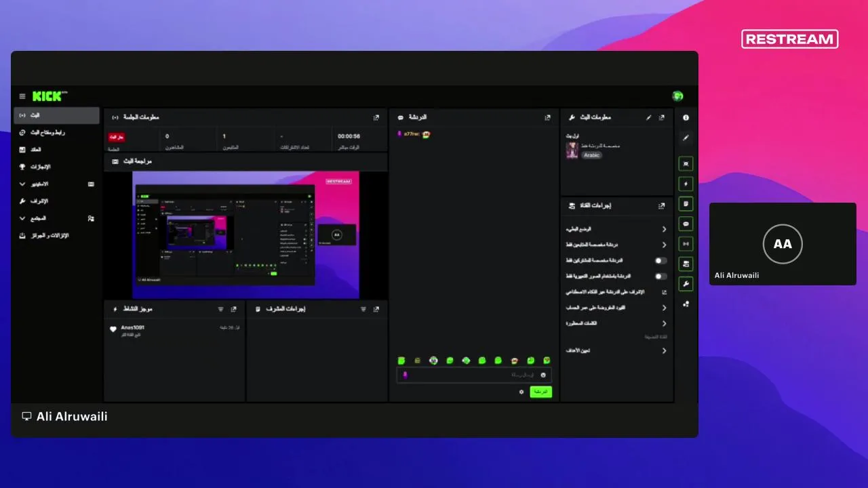Click heart icon next to Anas1091
Viewport: 868px width, 488px height.
113,329
